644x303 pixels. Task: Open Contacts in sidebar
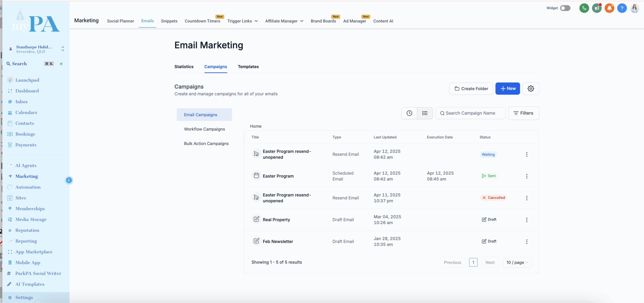[25, 123]
